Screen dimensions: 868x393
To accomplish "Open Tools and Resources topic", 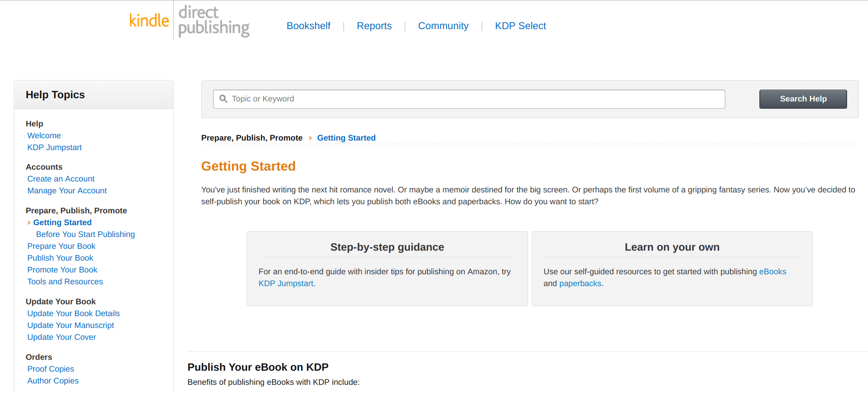I will coord(65,282).
